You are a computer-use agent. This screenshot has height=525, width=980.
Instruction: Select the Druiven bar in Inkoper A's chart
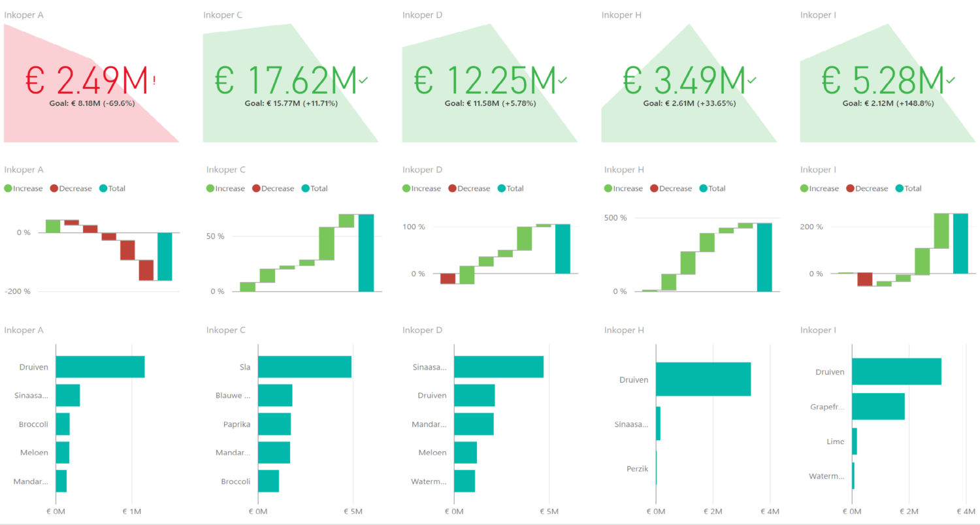(99, 366)
